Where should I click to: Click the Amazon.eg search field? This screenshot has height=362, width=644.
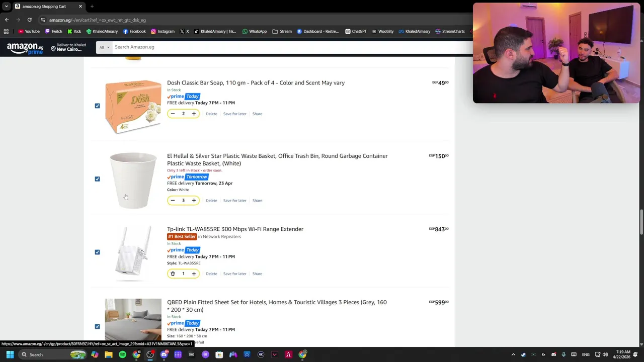tap(292, 47)
